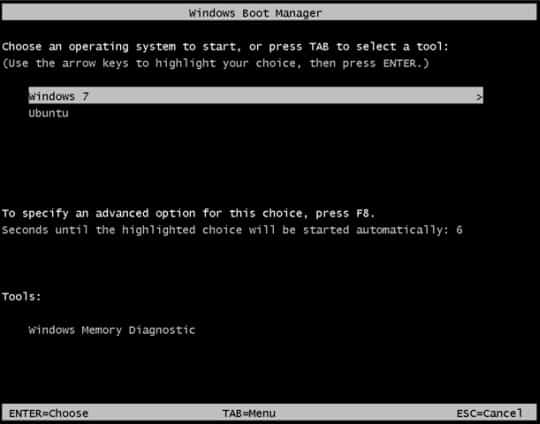The height and width of the screenshot is (424, 540).
Task: Click the F8 key reference text
Action: (364, 213)
